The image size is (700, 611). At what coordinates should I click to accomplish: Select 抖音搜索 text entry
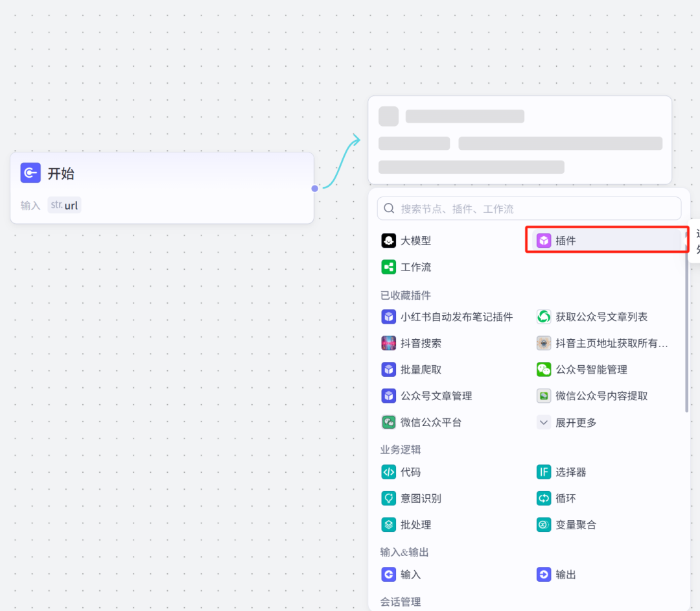(x=421, y=343)
